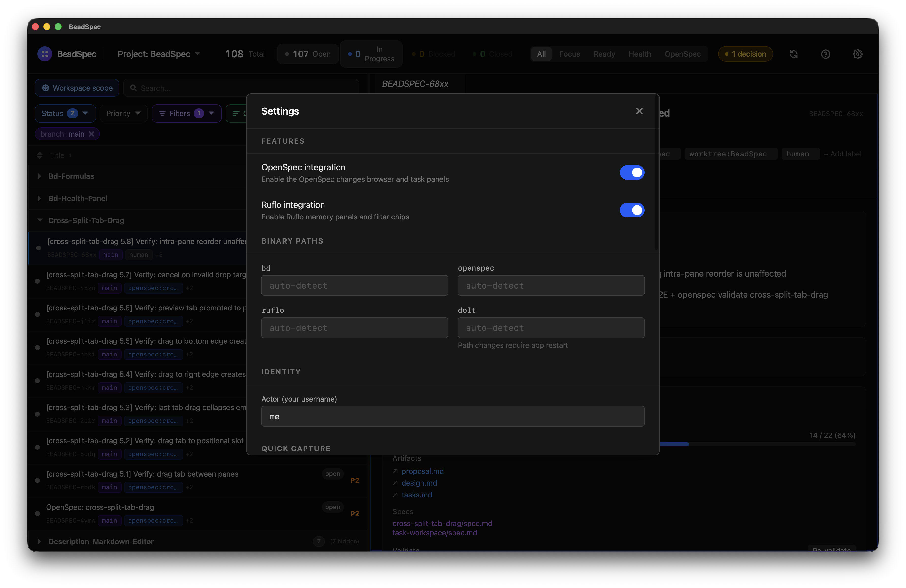Click the + Add label button
The image size is (906, 588).
pyautogui.click(x=842, y=154)
